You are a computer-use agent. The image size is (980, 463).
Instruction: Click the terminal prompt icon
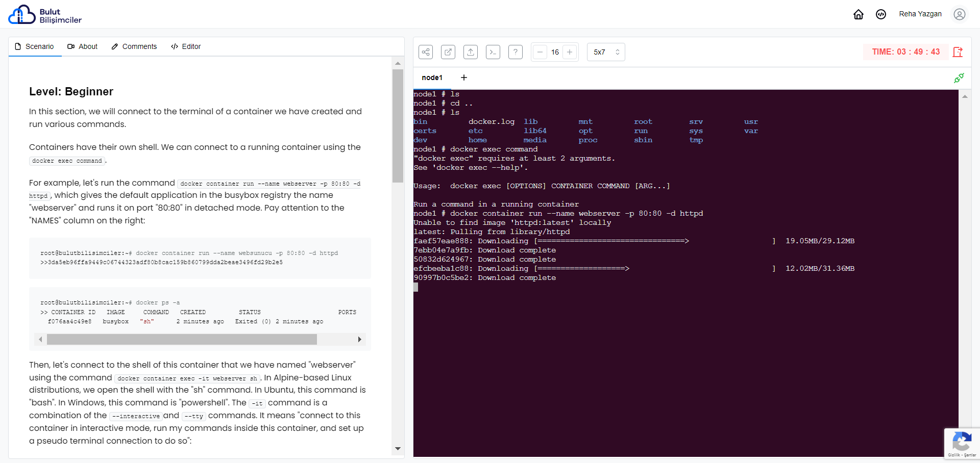pyautogui.click(x=493, y=52)
